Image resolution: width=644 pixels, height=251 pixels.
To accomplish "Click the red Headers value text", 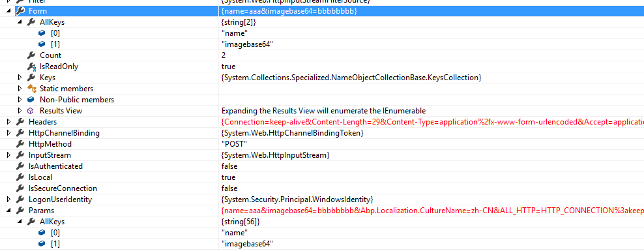I will (432, 122).
